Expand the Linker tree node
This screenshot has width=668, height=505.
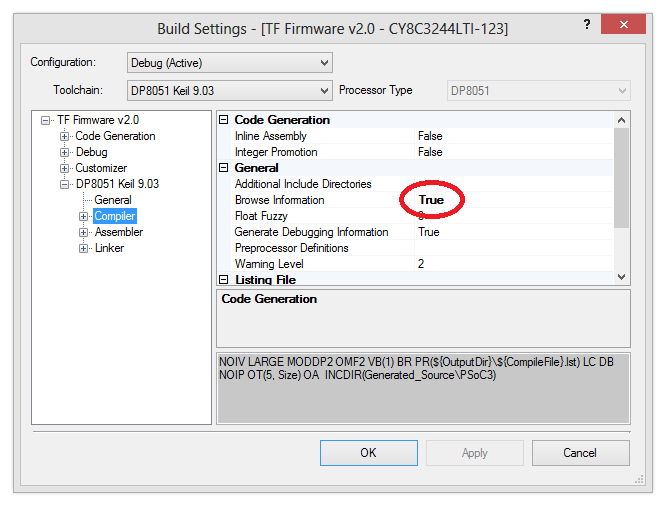[x=84, y=248]
